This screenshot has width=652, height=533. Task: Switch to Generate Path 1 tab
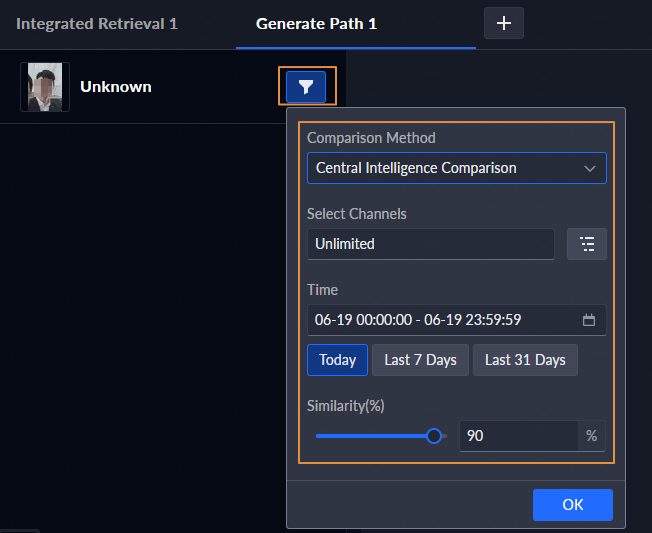[316, 23]
